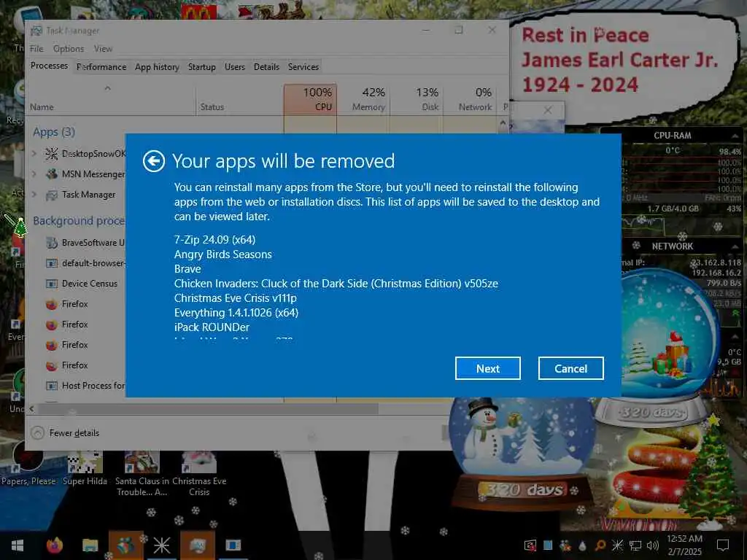This screenshot has width=747, height=560.
Task: Collapse the NETWORK gadget section
Action: pyautogui.click(x=735, y=246)
